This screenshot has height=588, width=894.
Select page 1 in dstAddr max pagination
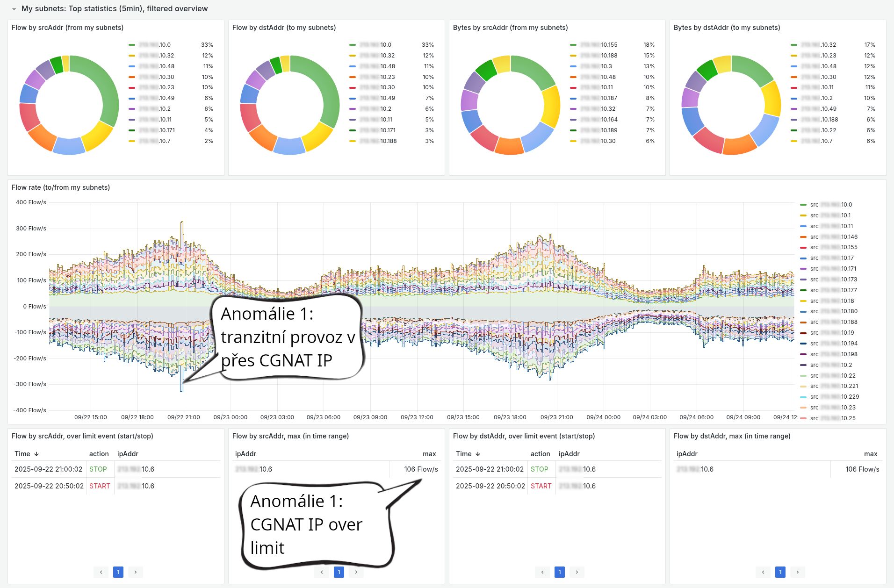780,572
